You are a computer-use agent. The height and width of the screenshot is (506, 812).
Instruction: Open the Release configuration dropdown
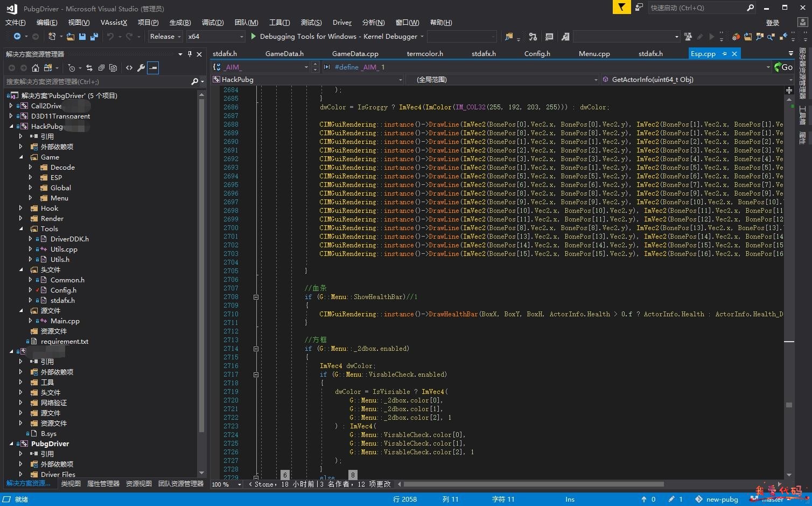point(165,36)
